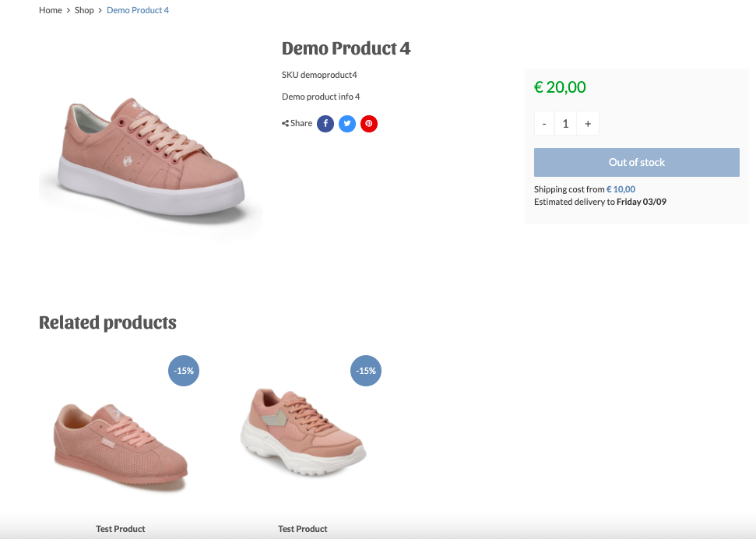The width and height of the screenshot is (756, 539).
Task: Click -15% badge on second related product
Action: click(366, 371)
